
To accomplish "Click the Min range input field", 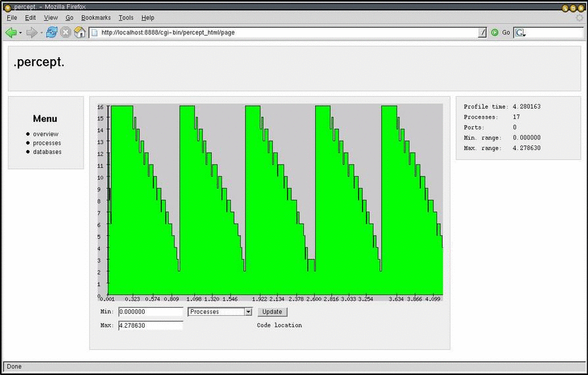I will 151,312.
